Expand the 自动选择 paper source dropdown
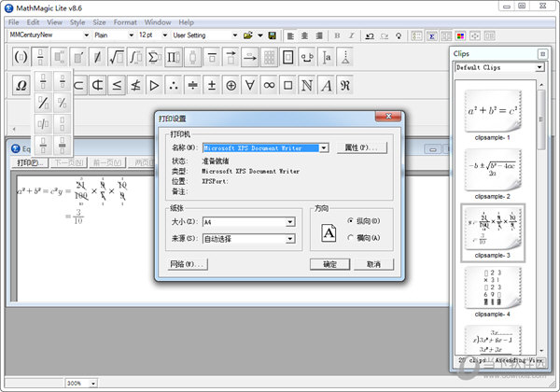The height and width of the screenshot is (392, 560). pyautogui.click(x=290, y=238)
